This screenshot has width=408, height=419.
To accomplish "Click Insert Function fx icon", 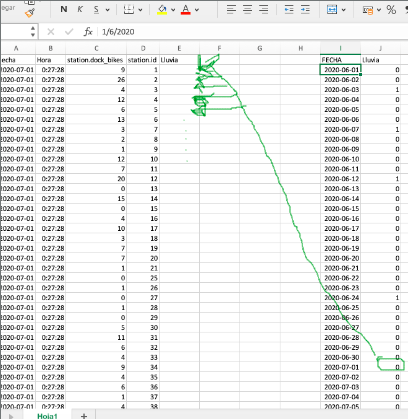I will [88, 32].
